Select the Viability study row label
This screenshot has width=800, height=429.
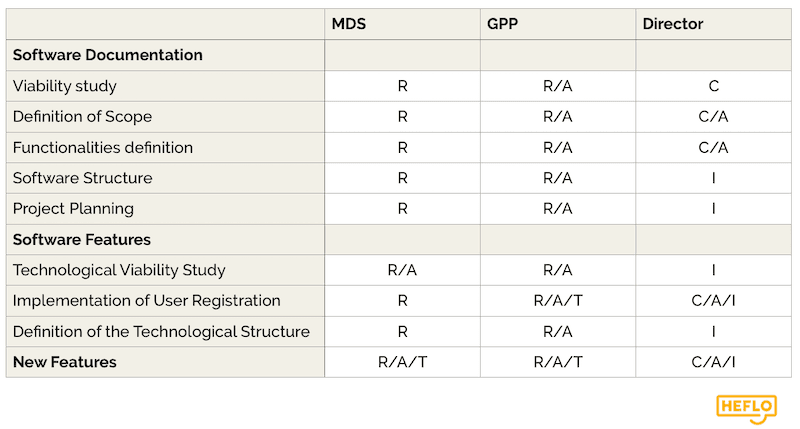65,86
